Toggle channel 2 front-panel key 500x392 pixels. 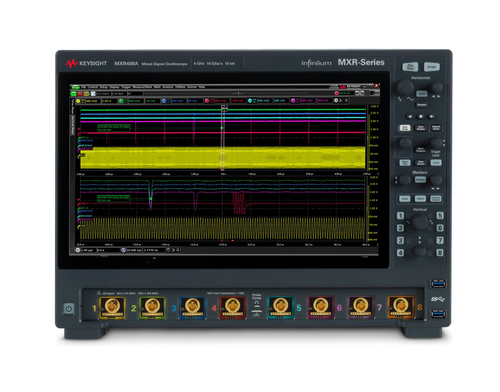tap(400, 228)
